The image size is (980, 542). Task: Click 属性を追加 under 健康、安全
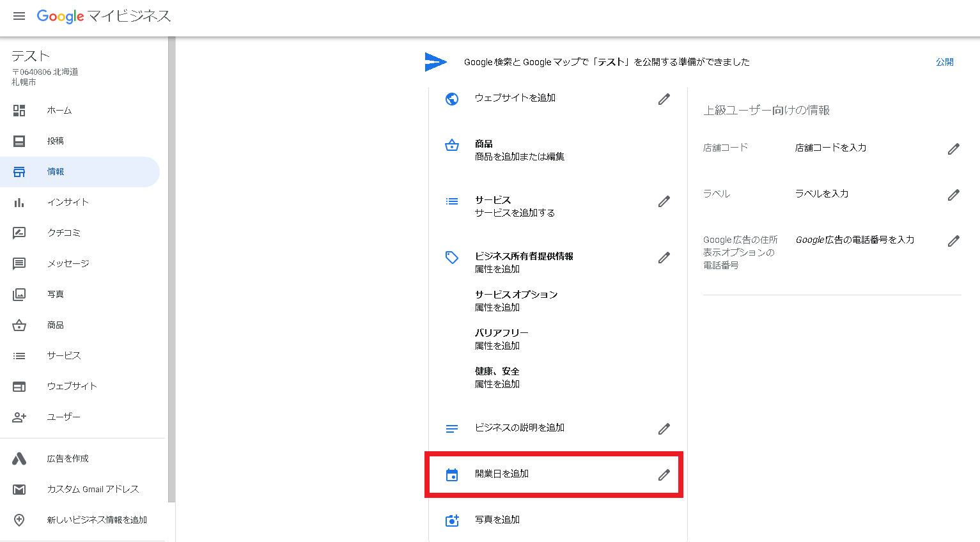497,384
